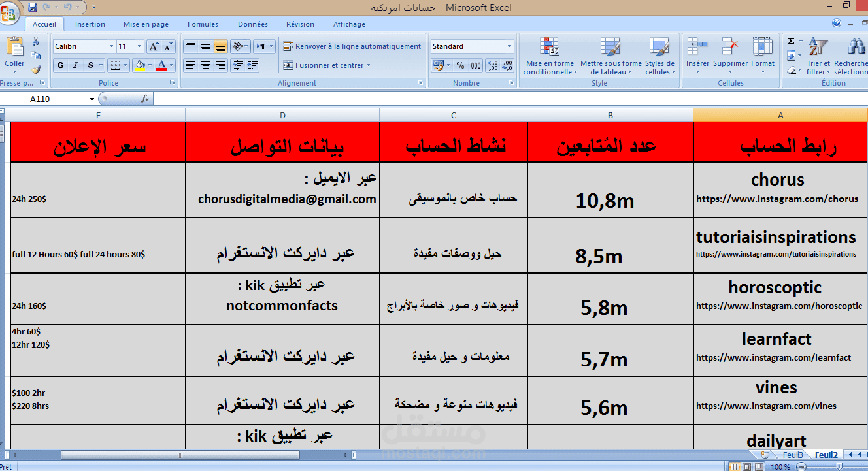This screenshot has width=868, height=471.
Task: Select the fill color bucket icon
Action: 141,65
